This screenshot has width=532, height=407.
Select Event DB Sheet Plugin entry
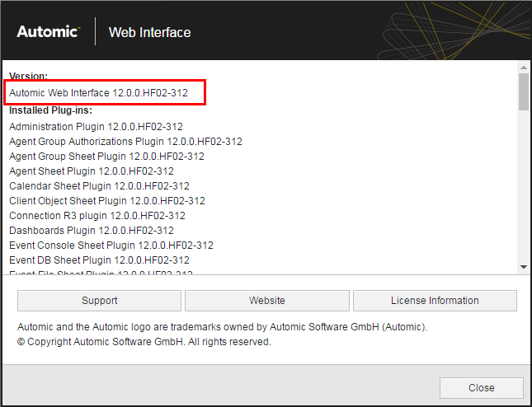click(99, 260)
